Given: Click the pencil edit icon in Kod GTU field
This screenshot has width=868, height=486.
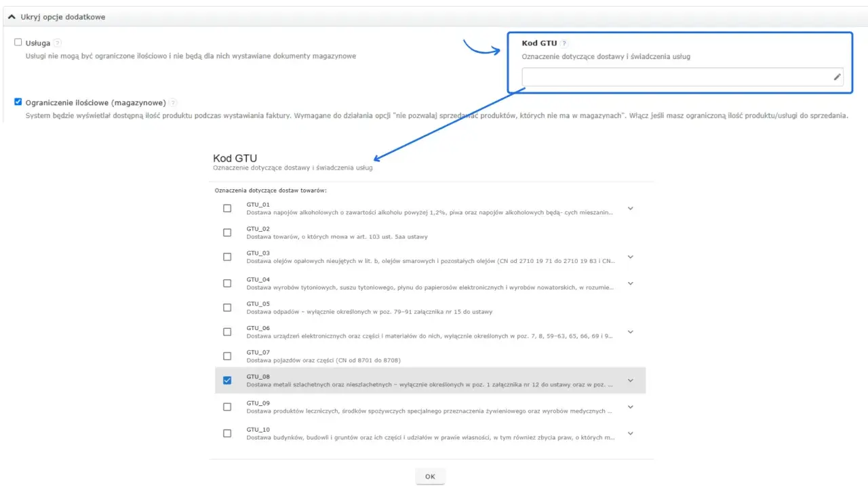Looking at the screenshot, I should [837, 77].
